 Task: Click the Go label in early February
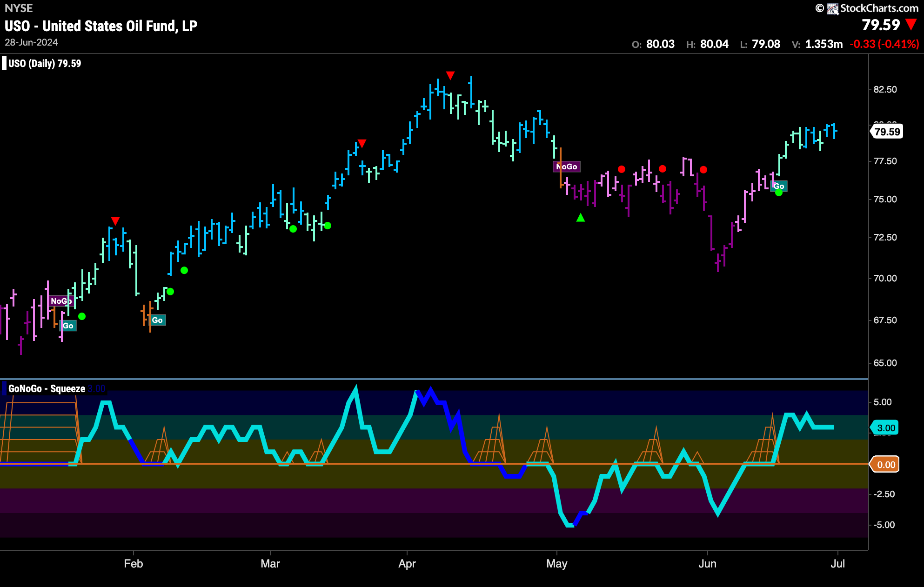(x=157, y=320)
